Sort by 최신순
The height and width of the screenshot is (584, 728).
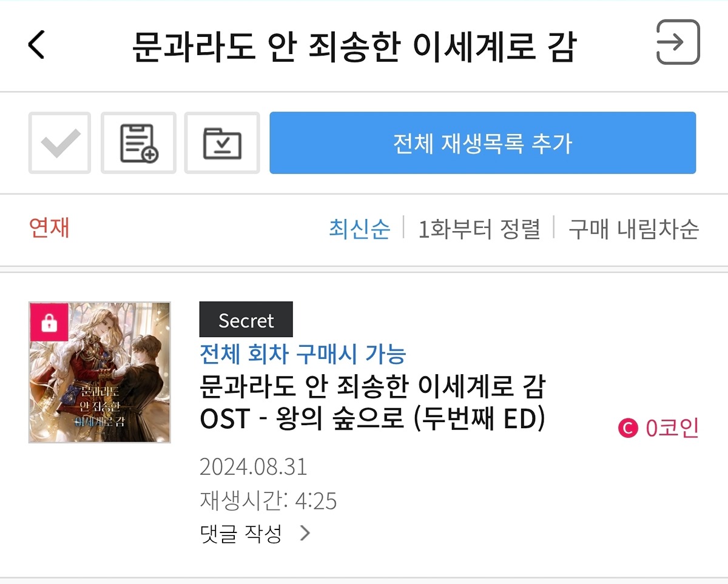360,229
